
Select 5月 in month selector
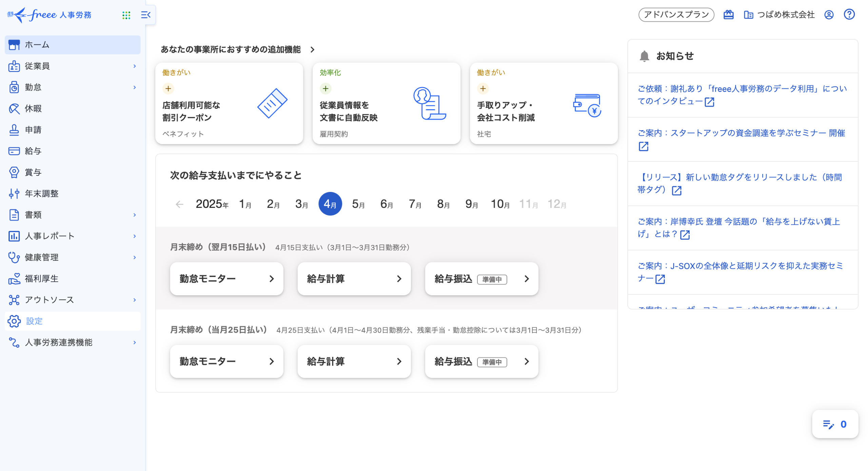[x=358, y=204]
